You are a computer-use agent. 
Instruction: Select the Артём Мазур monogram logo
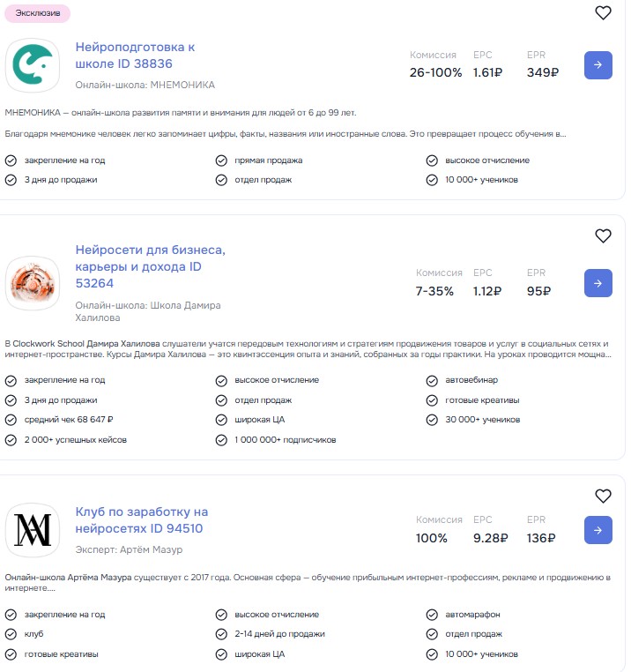[x=33, y=530]
